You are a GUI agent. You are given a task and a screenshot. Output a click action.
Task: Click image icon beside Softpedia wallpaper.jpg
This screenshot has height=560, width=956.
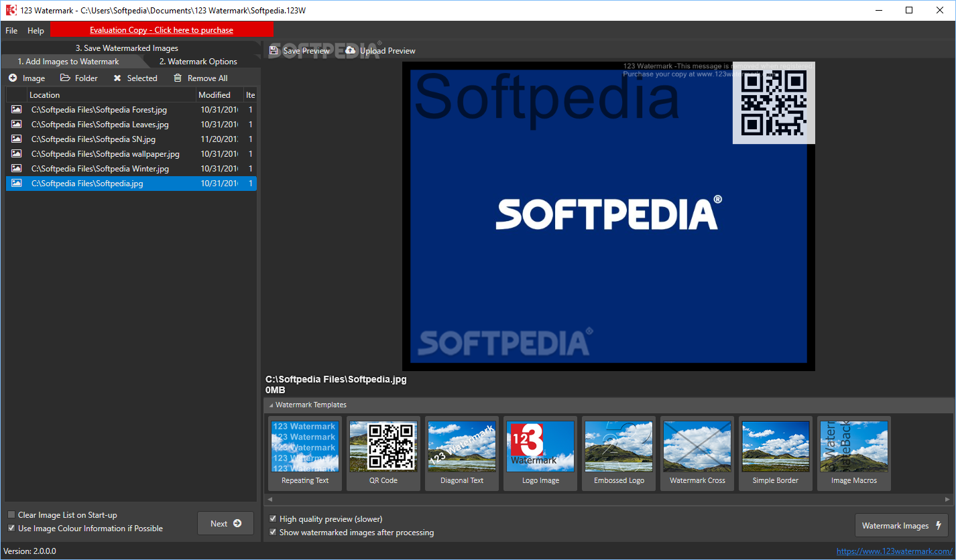16,153
